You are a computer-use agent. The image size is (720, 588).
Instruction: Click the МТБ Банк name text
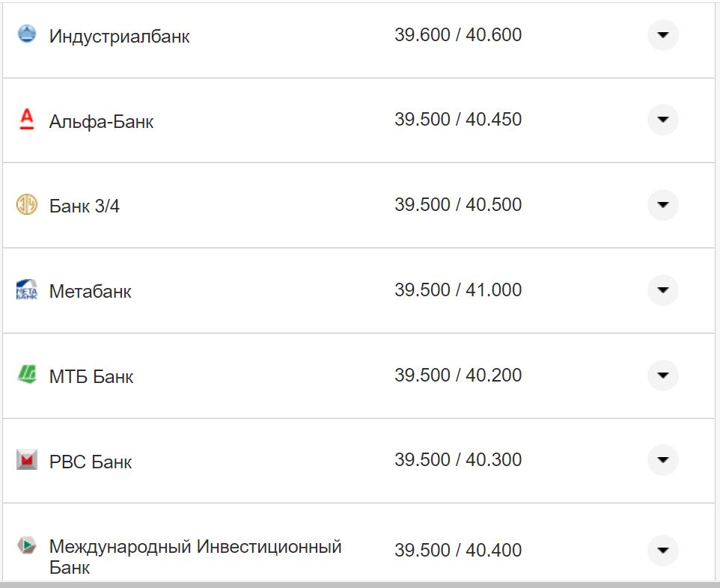click(91, 376)
